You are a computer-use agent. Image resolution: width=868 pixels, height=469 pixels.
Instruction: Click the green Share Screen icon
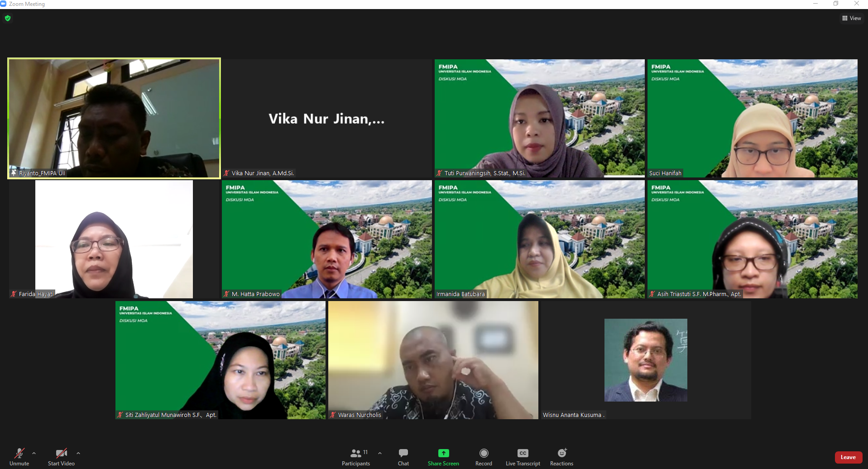pyautogui.click(x=443, y=453)
